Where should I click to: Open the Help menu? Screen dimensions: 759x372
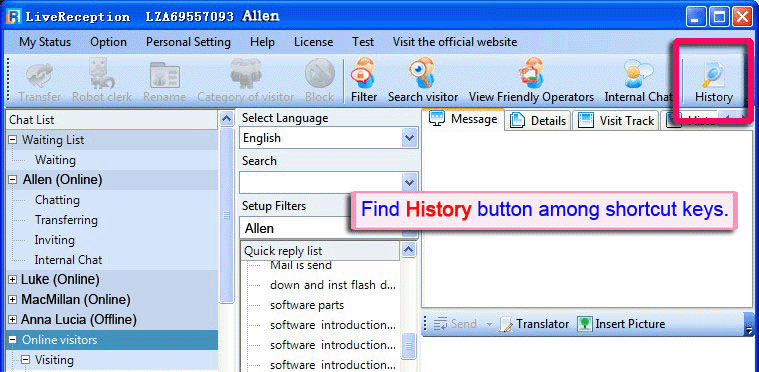click(x=262, y=42)
